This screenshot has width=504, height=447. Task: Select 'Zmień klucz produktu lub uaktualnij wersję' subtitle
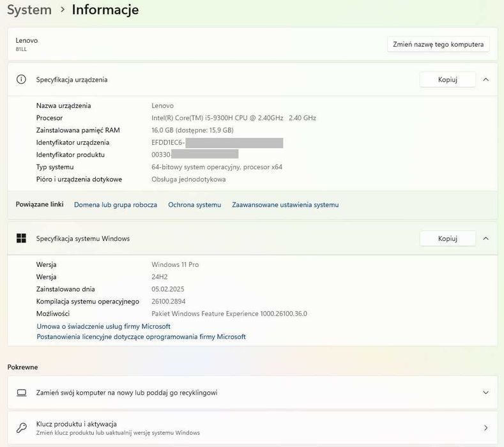click(118, 433)
